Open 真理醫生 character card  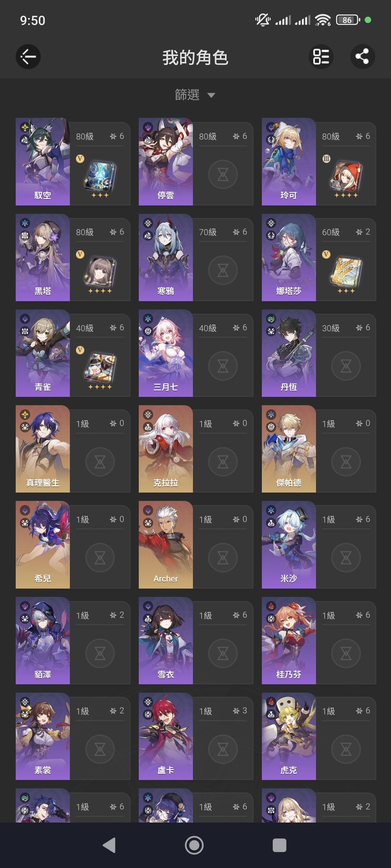coord(73,449)
